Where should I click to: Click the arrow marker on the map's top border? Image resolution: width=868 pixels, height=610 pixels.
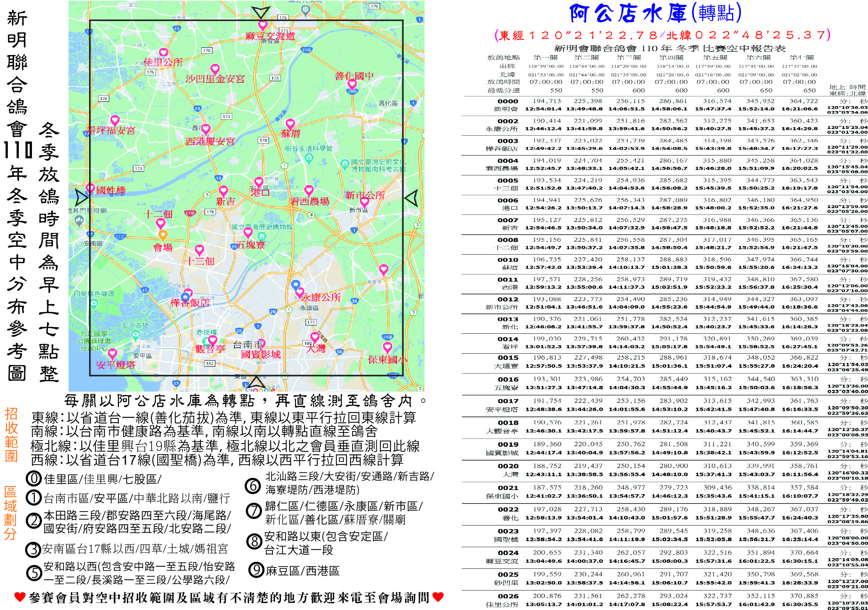coord(261,12)
